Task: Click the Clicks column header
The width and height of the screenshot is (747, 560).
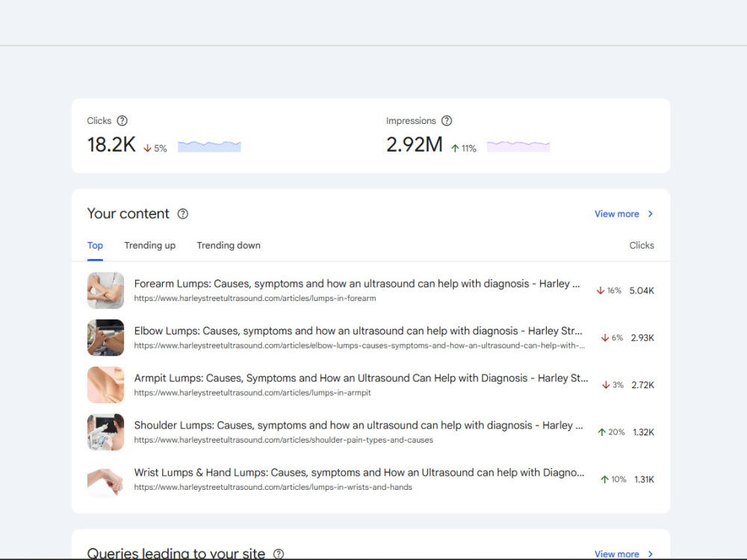Action: click(x=642, y=245)
